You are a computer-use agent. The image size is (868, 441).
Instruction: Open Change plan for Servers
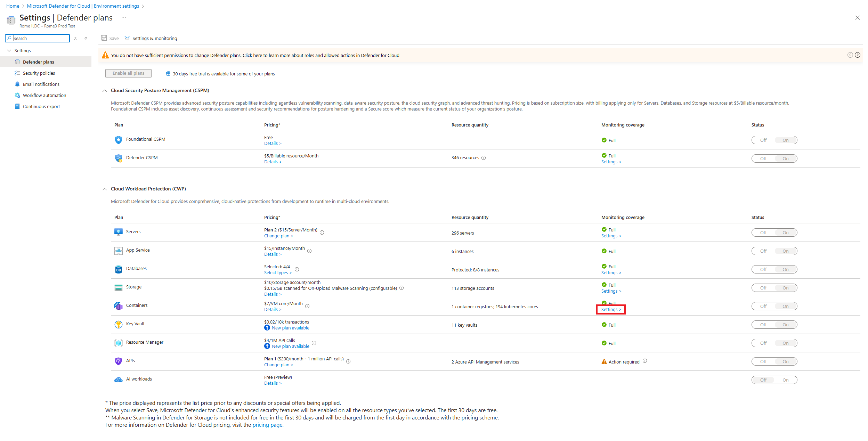click(x=278, y=236)
